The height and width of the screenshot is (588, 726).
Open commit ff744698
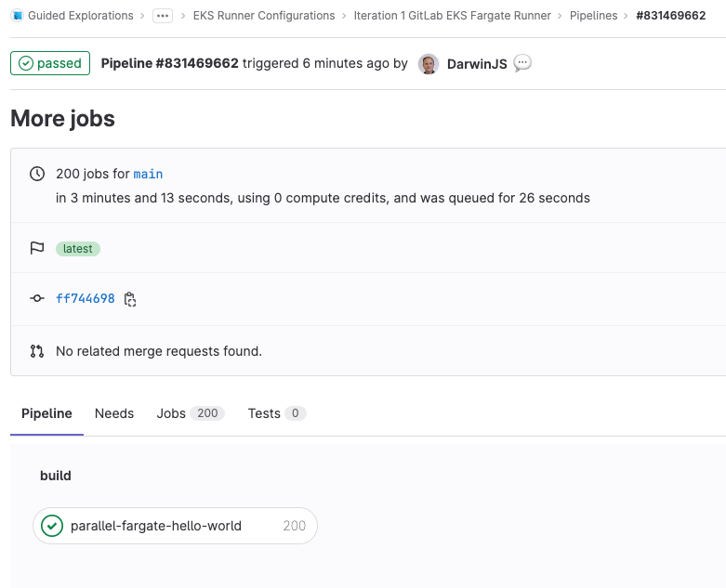tap(86, 298)
